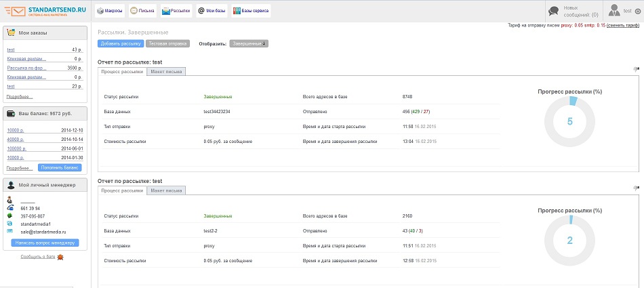Click Новых сообщений: (0) text
Image resolution: width=644 pixels, height=288 pixels.
(581, 11)
